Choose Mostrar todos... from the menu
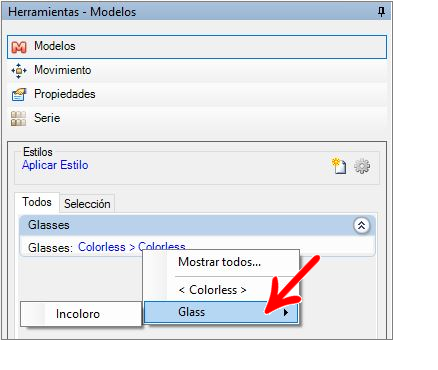Viewport: 438px width, 370px height. click(220, 262)
